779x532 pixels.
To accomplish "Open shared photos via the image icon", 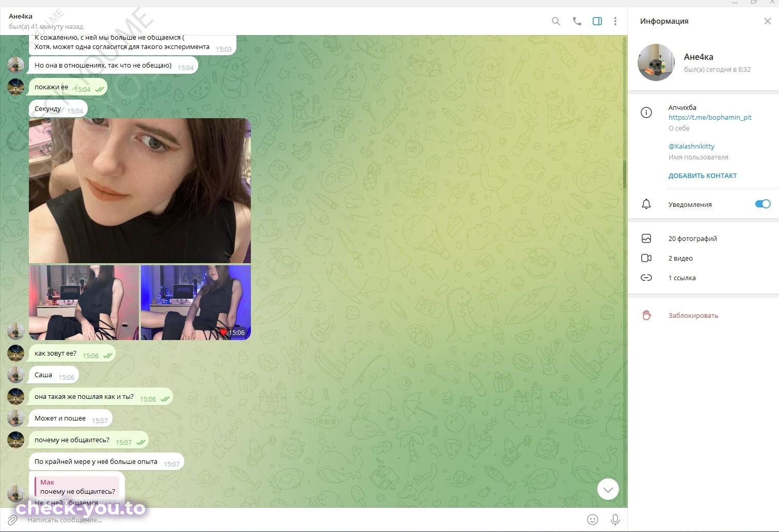I will [646, 238].
